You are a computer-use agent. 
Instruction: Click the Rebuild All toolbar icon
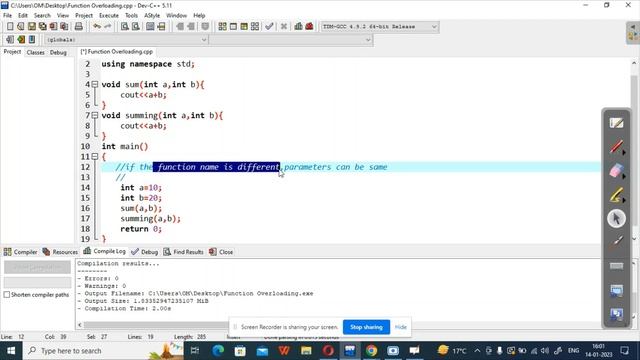pos(255,27)
